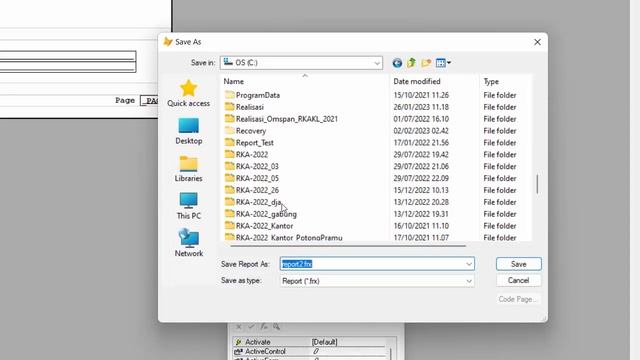
Task: Open Libraries in places bar
Action: point(189,169)
